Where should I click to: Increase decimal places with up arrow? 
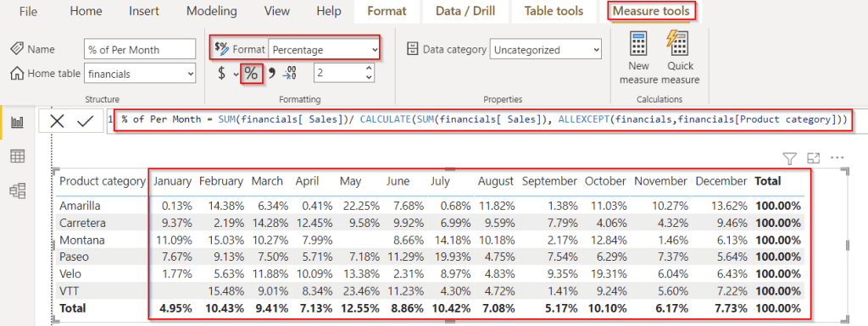pyautogui.click(x=369, y=69)
